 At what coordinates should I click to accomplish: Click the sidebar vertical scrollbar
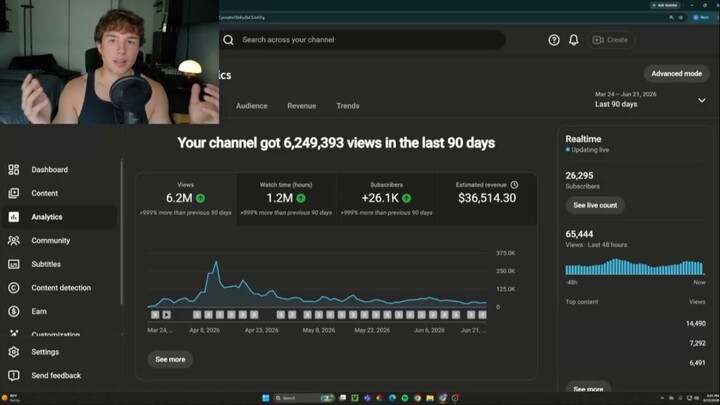(x=122, y=232)
